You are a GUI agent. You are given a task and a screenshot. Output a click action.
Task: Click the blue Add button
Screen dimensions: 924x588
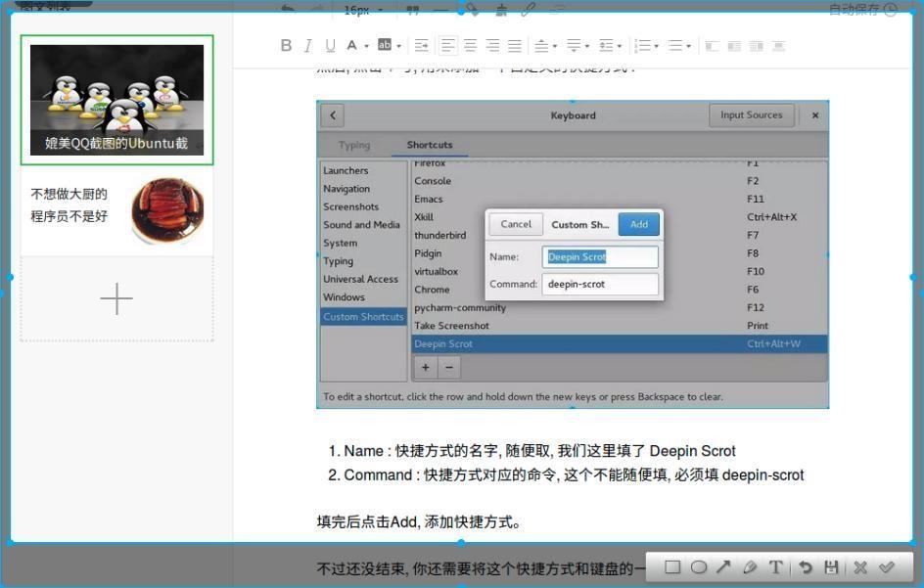[x=639, y=224]
